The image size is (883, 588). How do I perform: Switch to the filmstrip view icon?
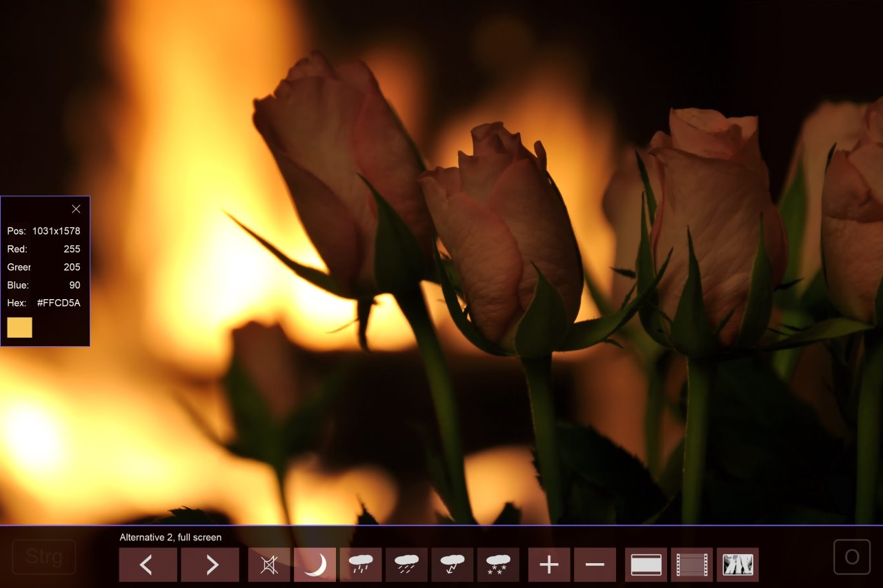[x=692, y=565]
